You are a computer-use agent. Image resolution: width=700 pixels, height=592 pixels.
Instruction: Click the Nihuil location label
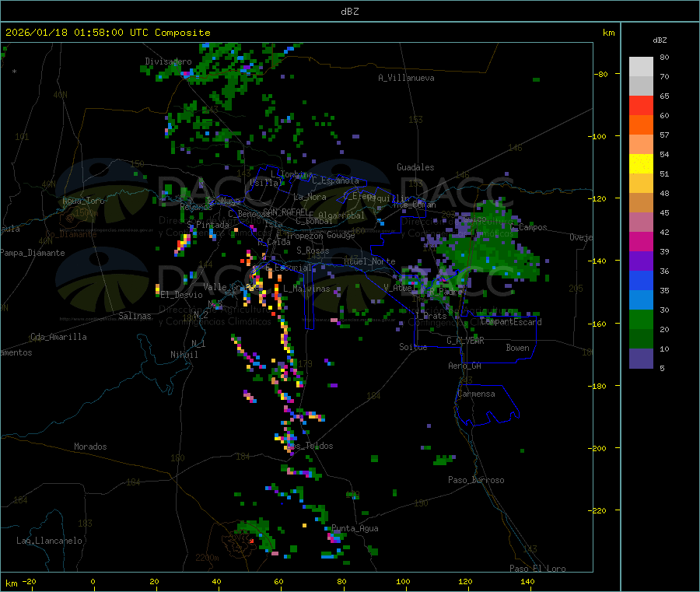[x=184, y=355]
